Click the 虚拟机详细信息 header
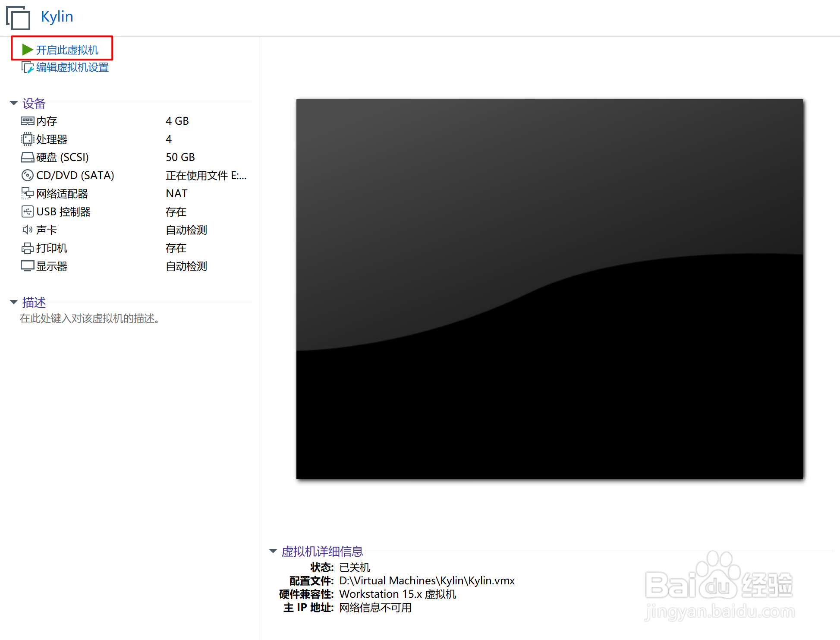The width and height of the screenshot is (840, 640). (322, 552)
